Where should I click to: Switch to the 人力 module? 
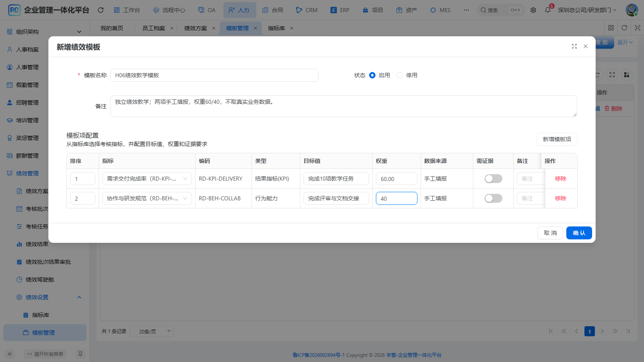click(x=239, y=10)
